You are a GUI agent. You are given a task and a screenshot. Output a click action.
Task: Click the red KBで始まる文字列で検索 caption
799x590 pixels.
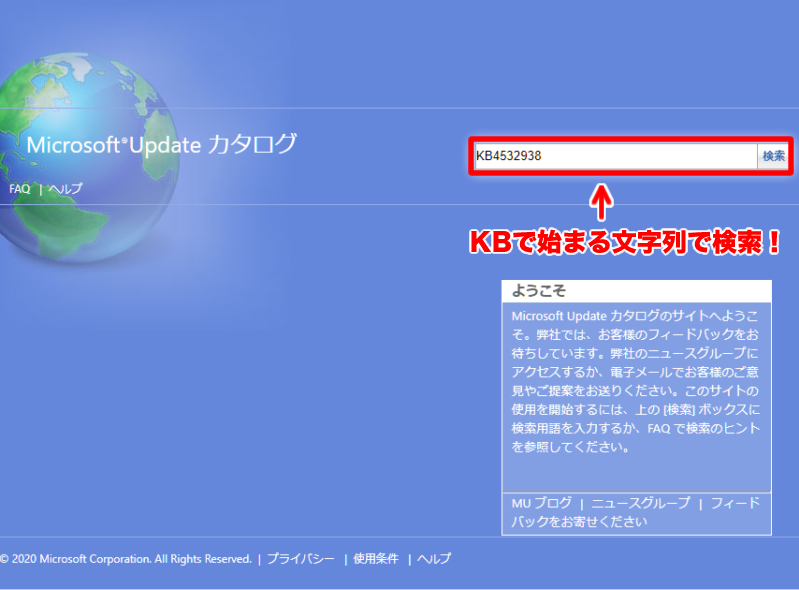pos(625,242)
